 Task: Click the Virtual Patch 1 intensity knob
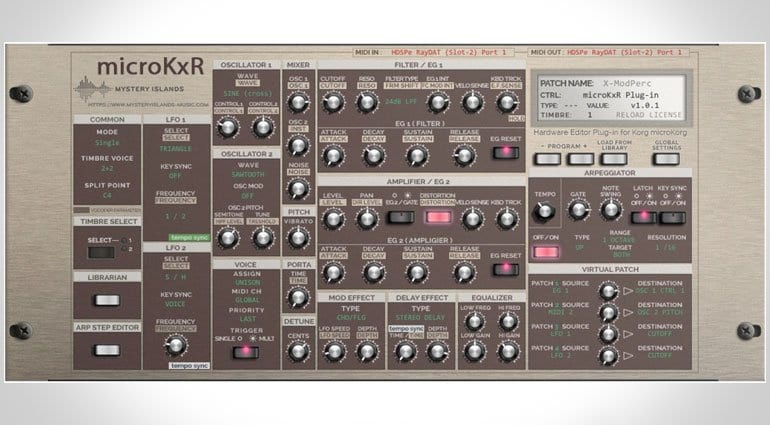pyautogui.click(x=608, y=291)
